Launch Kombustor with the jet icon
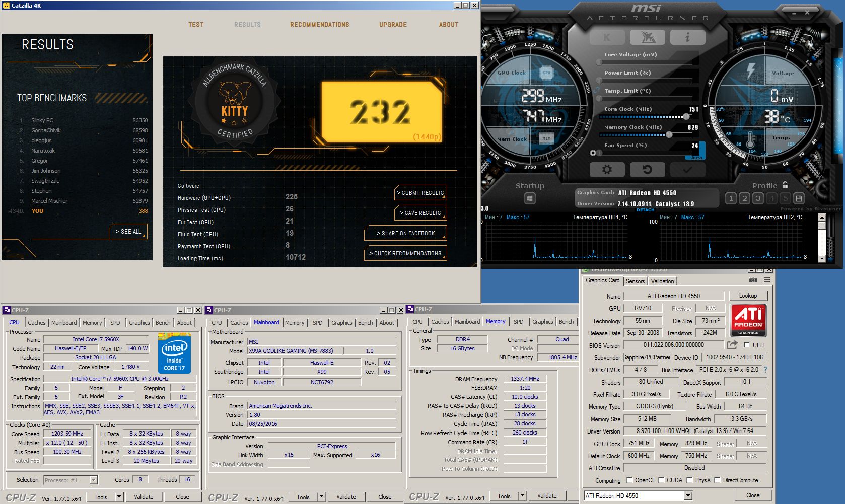845x504 pixels. coord(647,37)
